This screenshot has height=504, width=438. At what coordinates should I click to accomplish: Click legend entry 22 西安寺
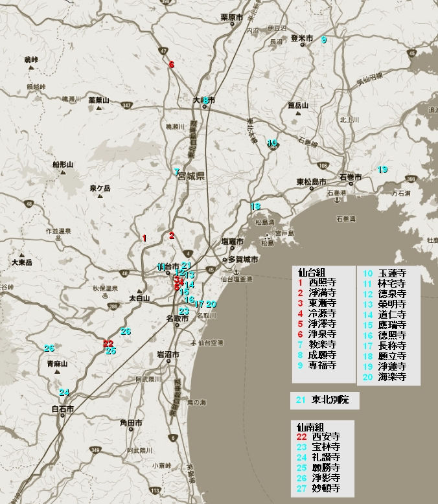click(318, 437)
